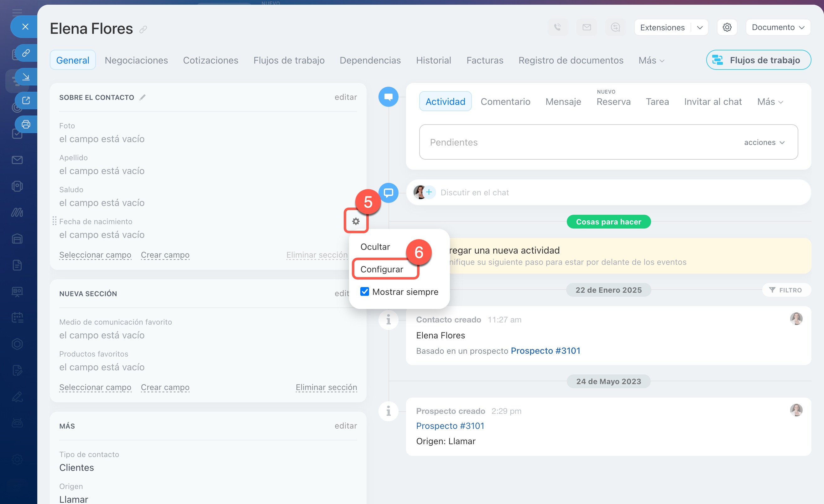Close the contact slider with the X button

coord(25,27)
